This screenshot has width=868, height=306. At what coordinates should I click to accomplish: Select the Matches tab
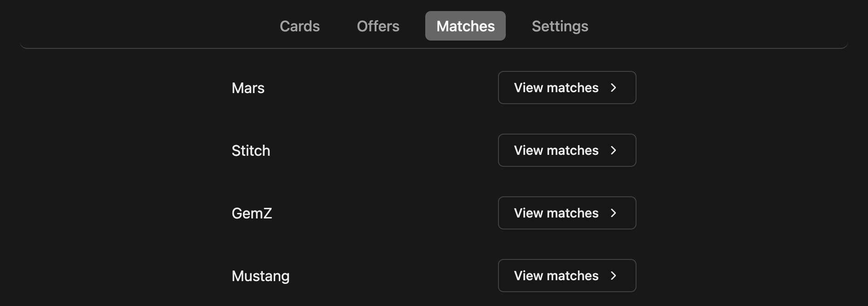coord(465,26)
